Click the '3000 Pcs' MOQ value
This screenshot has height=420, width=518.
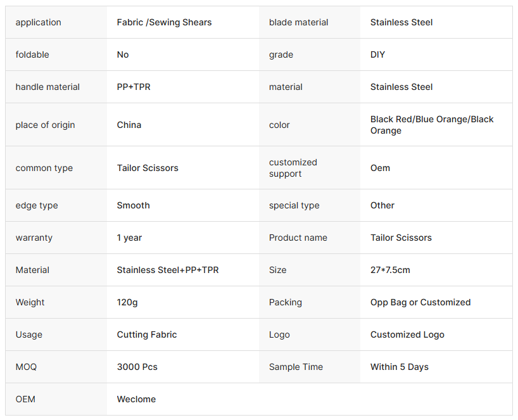pos(137,367)
